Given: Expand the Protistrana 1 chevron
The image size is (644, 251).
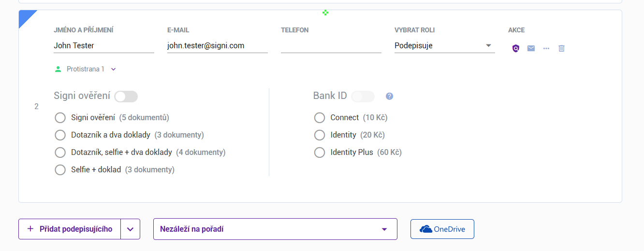Looking at the screenshot, I should click(114, 69).
